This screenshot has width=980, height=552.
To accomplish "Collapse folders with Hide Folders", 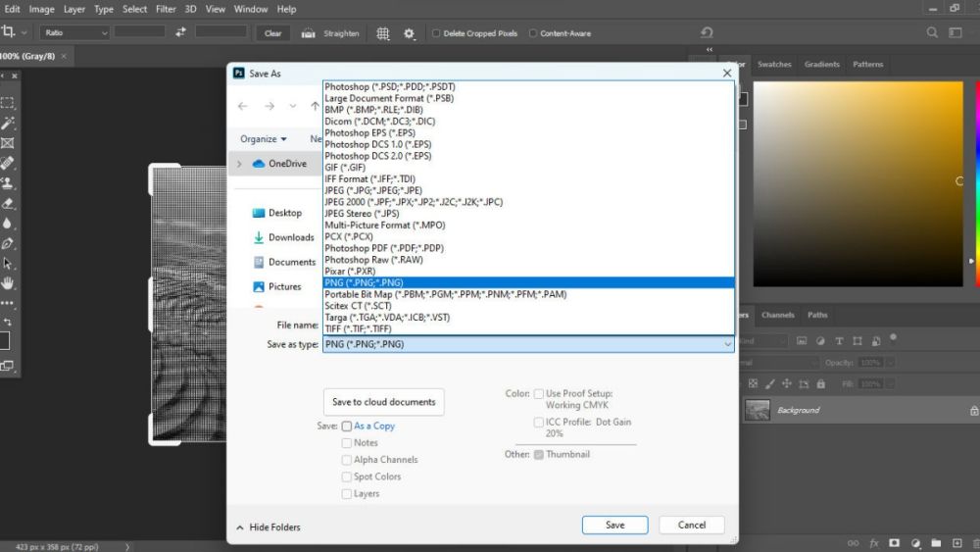I will (x=269, y=527).
